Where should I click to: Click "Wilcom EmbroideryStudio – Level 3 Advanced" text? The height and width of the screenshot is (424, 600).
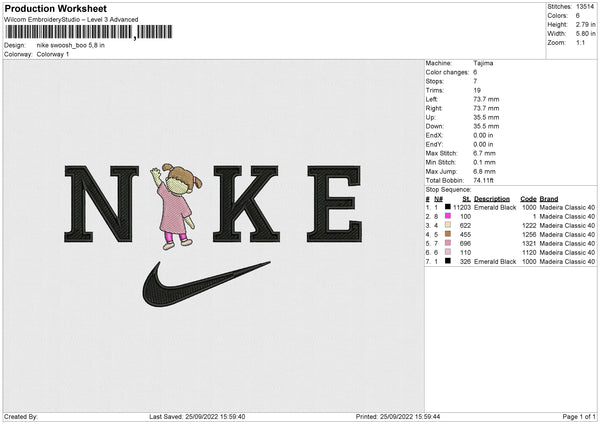(71, 20)
